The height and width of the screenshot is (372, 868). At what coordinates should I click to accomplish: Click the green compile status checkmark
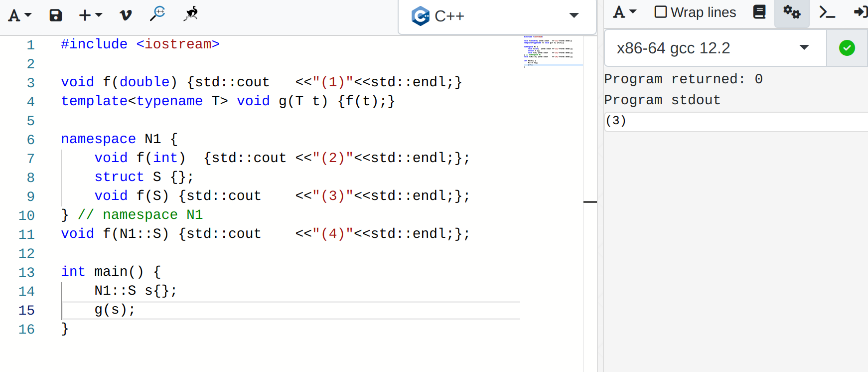(x=847, y=48)
